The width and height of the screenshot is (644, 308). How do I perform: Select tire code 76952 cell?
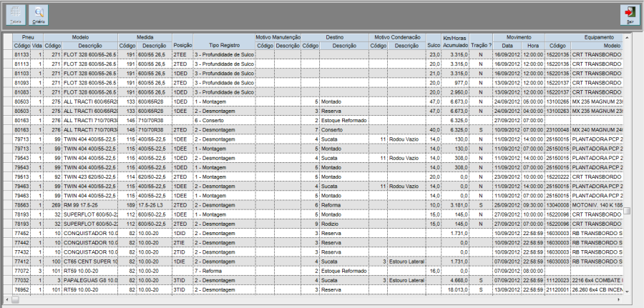click(22, 290)
